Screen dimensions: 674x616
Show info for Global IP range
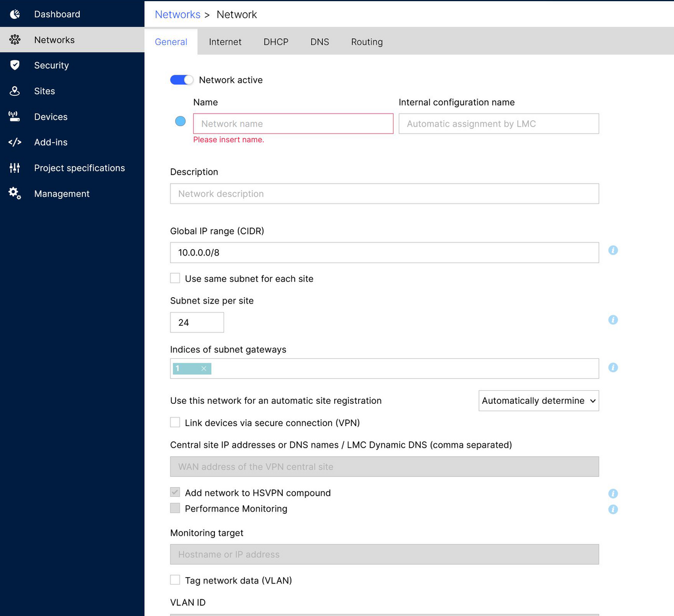pyautogui.click(x=613, y=250)
